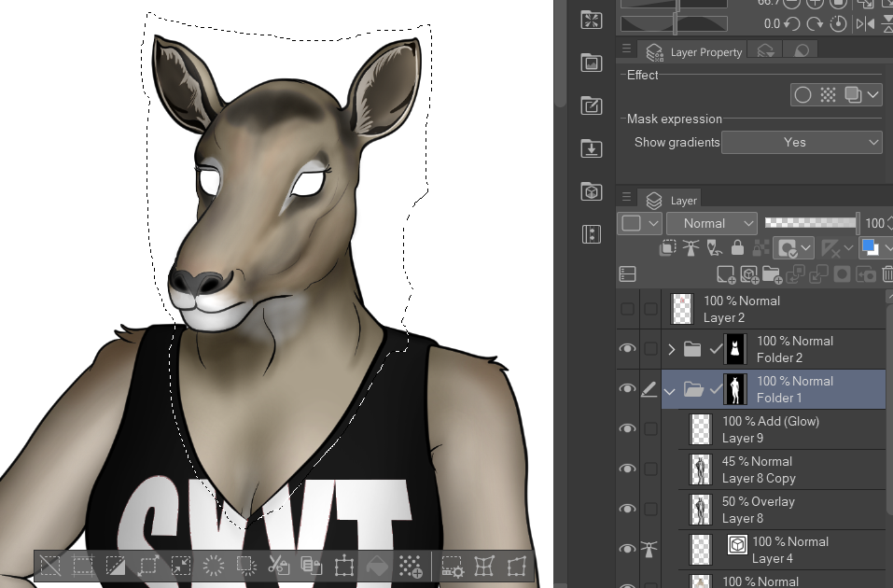Toggle clip to layer below
893x588 pixels.
(x=667, y=248)
